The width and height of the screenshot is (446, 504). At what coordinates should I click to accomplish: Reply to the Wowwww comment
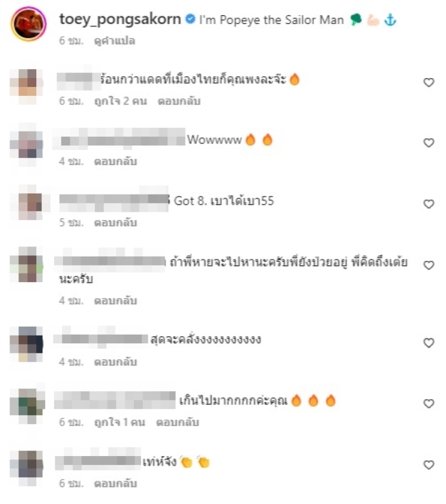115,161
